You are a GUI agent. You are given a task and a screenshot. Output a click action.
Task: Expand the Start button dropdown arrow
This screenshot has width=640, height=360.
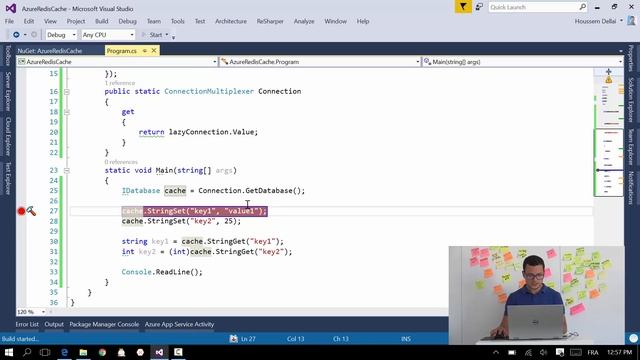(167, 35)
